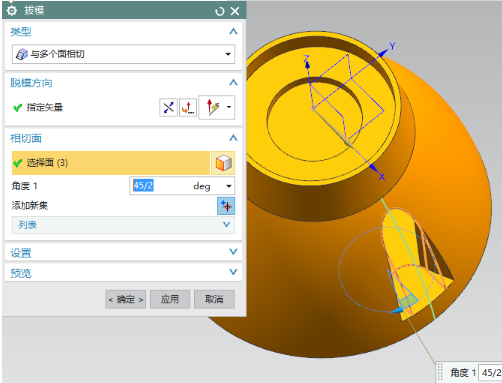
Task: Click the add new set icon
Action: tap(226, 206)
